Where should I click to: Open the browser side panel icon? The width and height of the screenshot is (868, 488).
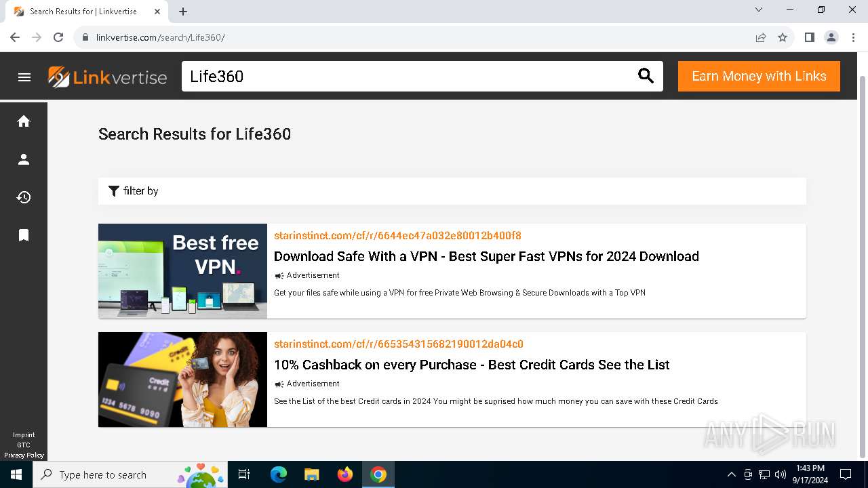(810, 37)
